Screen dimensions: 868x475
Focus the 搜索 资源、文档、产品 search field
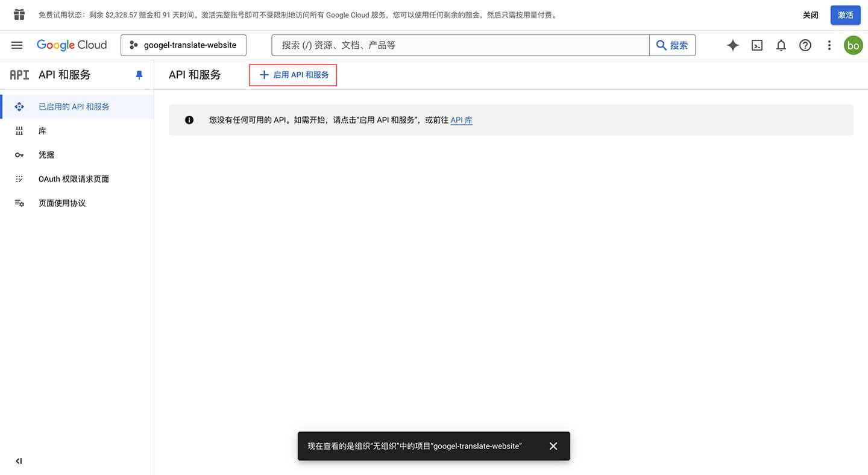pos(461,45)
